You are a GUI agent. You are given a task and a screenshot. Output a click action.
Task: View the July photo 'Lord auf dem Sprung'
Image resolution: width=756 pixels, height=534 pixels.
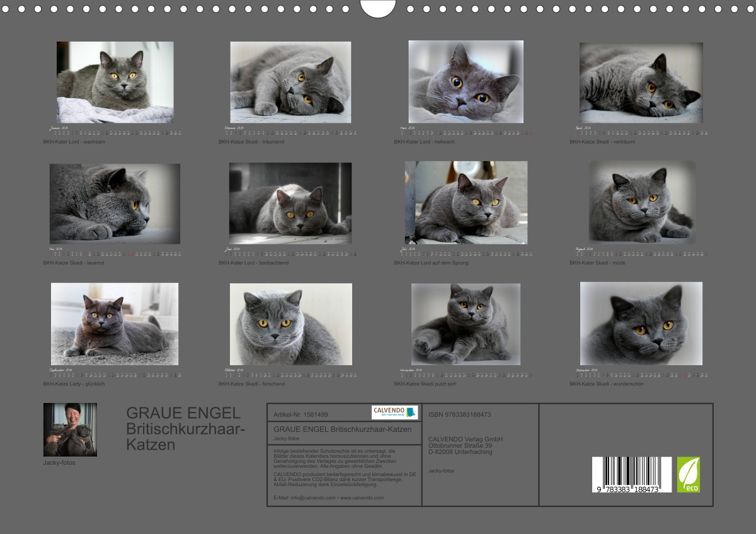pyautogui.click(x=466, y=202)
